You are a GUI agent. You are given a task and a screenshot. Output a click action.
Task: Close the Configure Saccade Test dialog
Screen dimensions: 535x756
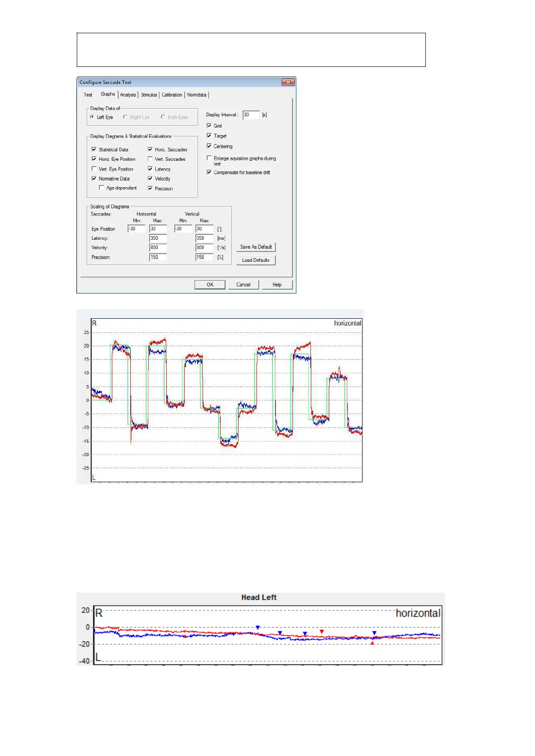pos(288,82)
